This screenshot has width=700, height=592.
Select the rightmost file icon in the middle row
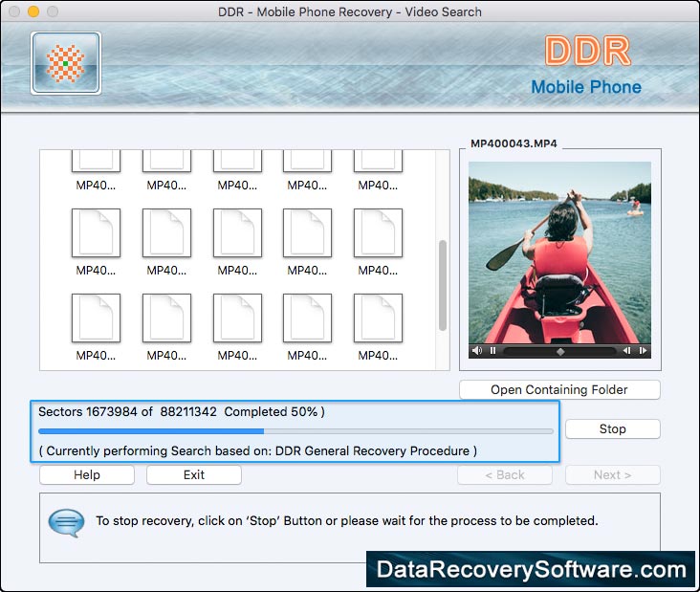pyautogui.click(x=378, y=232)
